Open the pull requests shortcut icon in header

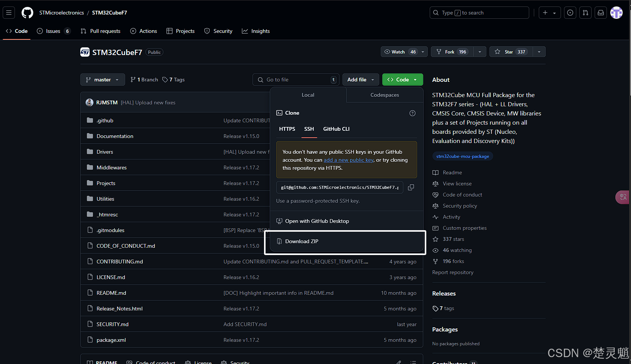585,13
